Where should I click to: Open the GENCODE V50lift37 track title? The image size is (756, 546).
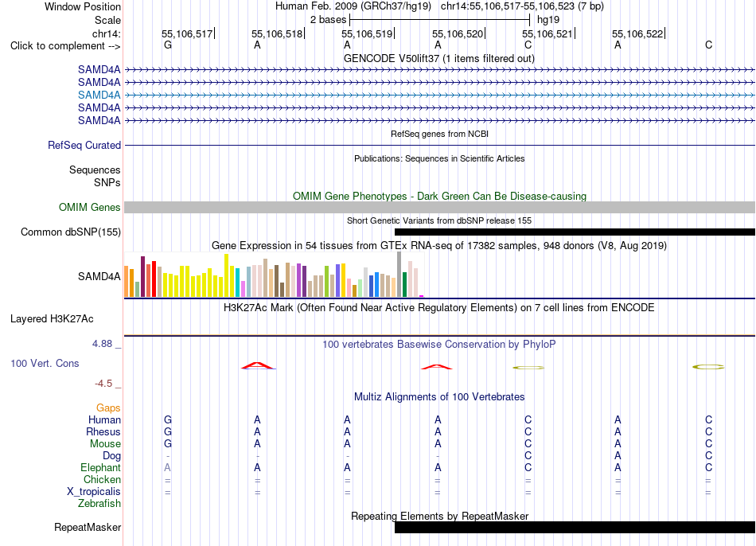pos(438,58)
